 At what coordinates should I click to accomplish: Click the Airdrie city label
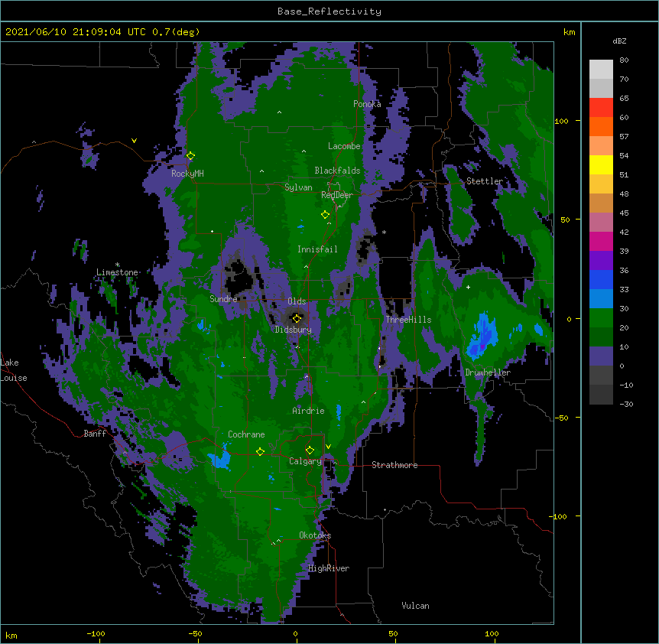click(308, 411)
